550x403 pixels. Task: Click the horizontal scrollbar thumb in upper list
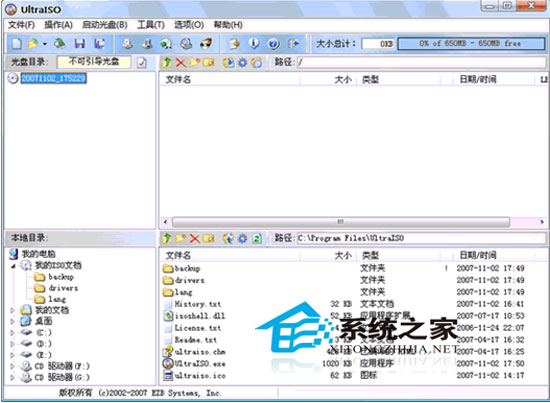(341, 222)
